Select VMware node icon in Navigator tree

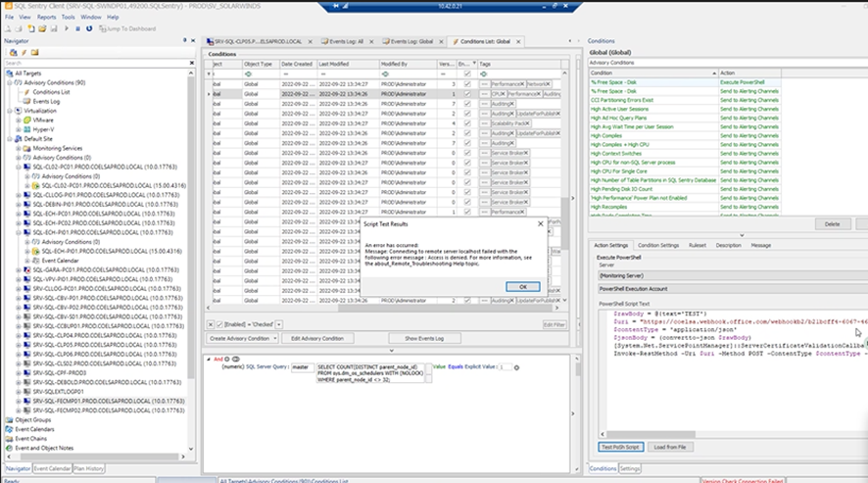pyautogui.click(x=26, y=120)
